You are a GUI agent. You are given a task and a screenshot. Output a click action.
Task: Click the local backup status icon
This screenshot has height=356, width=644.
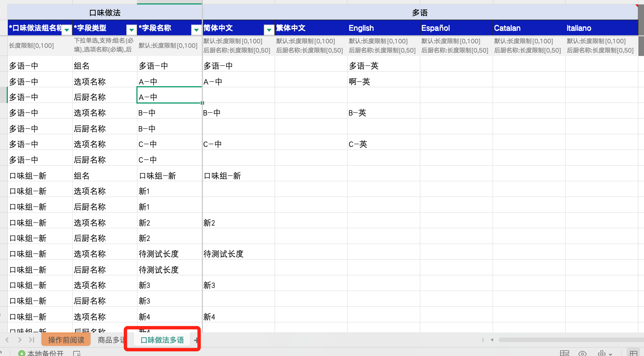22,353
